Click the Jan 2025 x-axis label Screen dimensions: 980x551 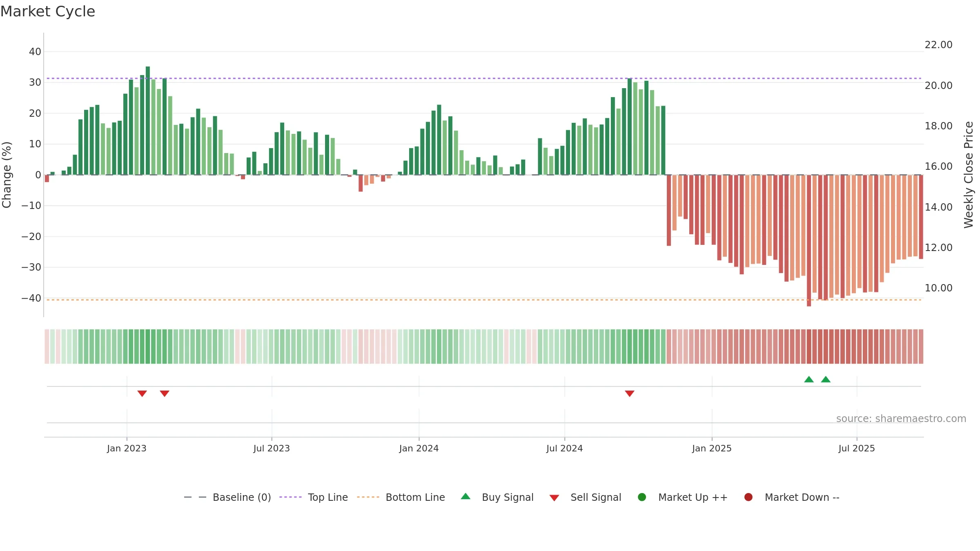712,448
